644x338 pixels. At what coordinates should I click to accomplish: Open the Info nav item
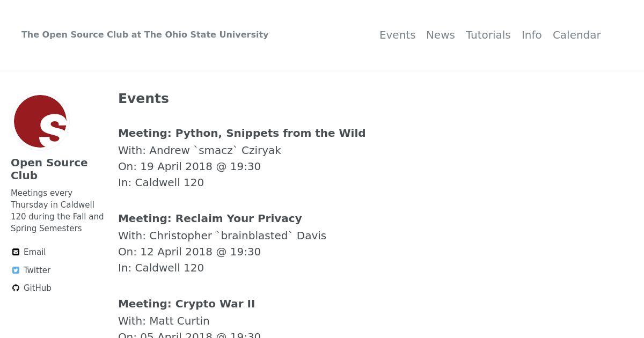tap(531, 35)
